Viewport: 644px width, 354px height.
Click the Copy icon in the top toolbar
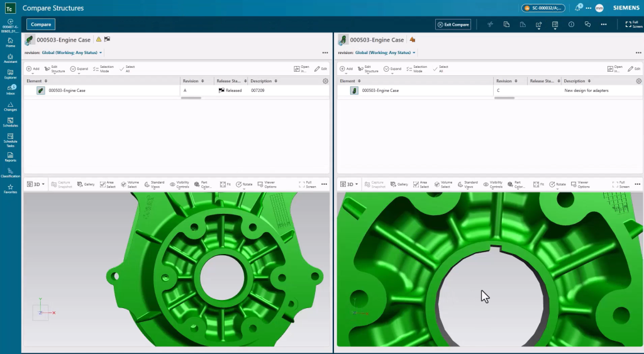coord(506,25)
